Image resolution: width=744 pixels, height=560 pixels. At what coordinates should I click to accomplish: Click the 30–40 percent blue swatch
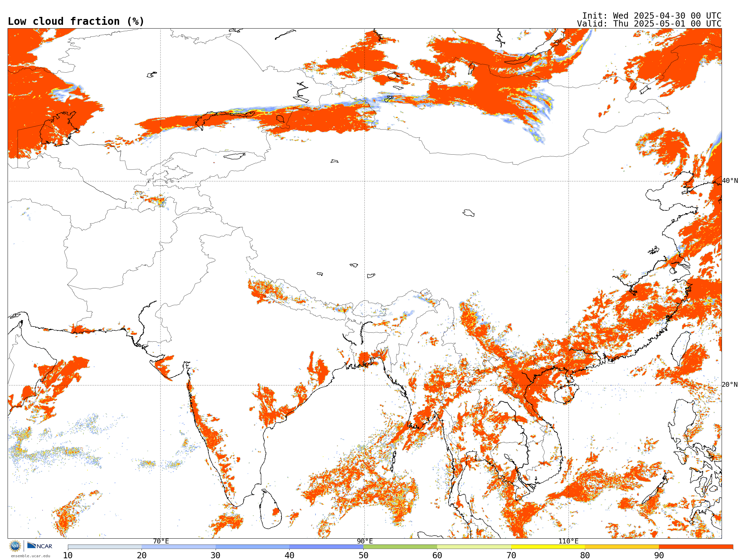click(x=252, y=547)
